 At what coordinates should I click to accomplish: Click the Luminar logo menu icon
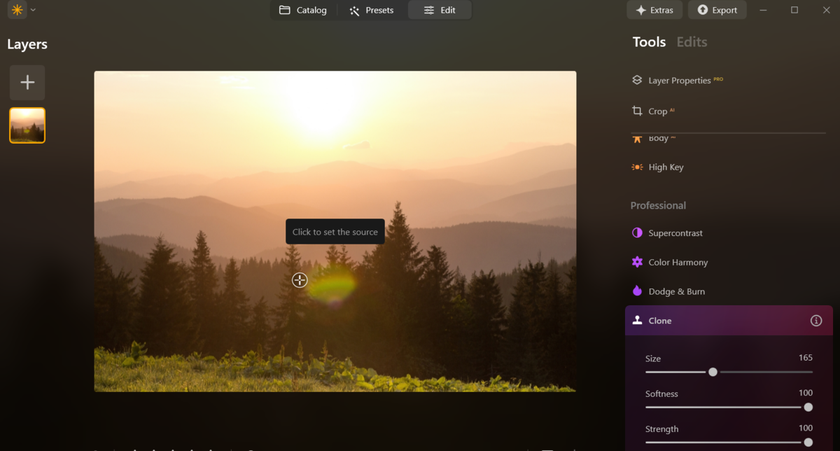[x=17, y=10]
